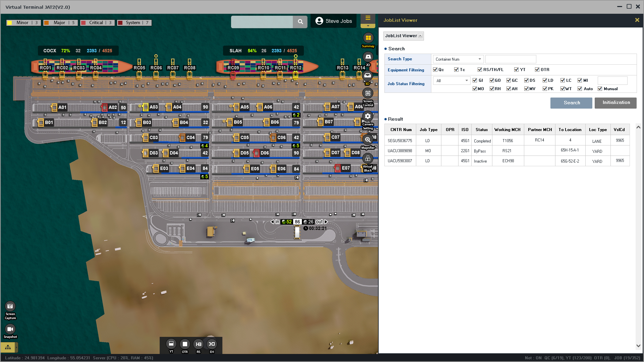Switch to 3D view mode
Image resolution: width=644 pixels, height=362 pixels.
(368, 76)
